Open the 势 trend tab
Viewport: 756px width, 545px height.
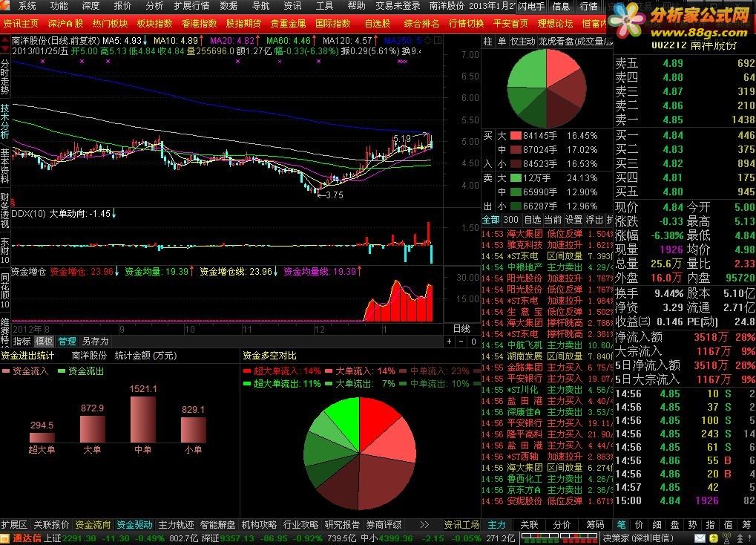(x=693, y=525)
